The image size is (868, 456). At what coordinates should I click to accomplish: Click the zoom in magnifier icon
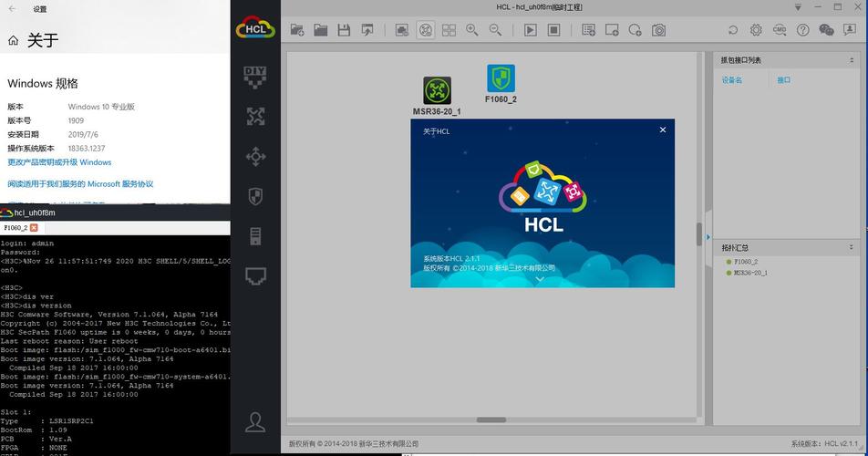pyautogui.click(x=471, y=30)
